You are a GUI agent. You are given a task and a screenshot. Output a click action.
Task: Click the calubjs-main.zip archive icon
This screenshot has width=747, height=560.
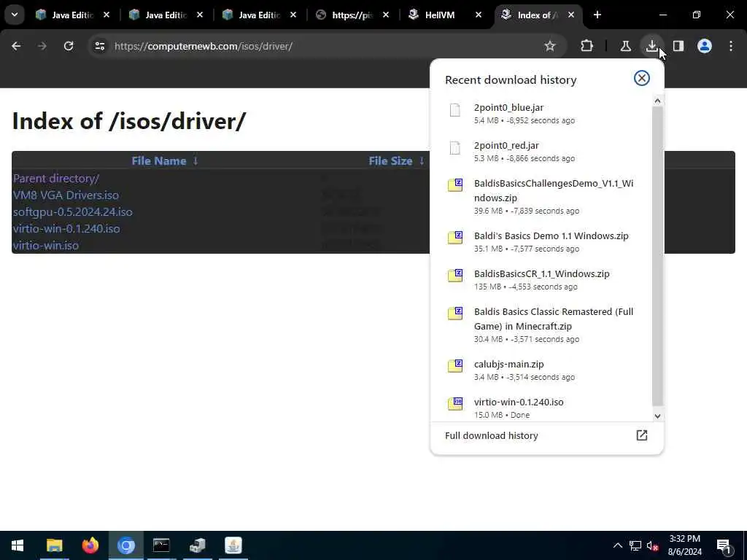click(x=455, y=366)
